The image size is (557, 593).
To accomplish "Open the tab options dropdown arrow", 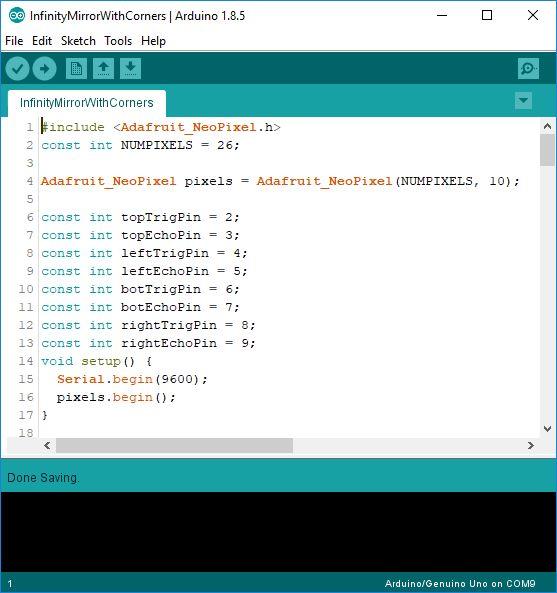I will [523, 101].
